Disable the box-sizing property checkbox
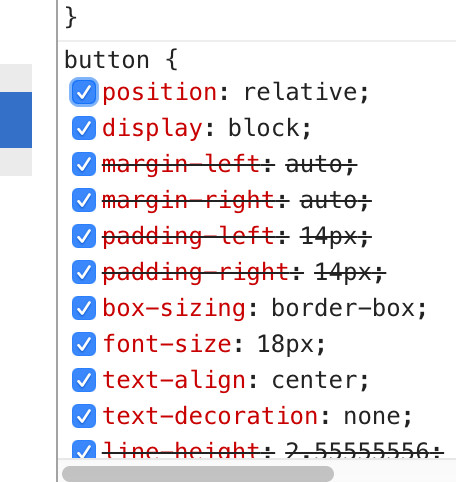The height and width of the screenshot is (482, 456). 84,308
